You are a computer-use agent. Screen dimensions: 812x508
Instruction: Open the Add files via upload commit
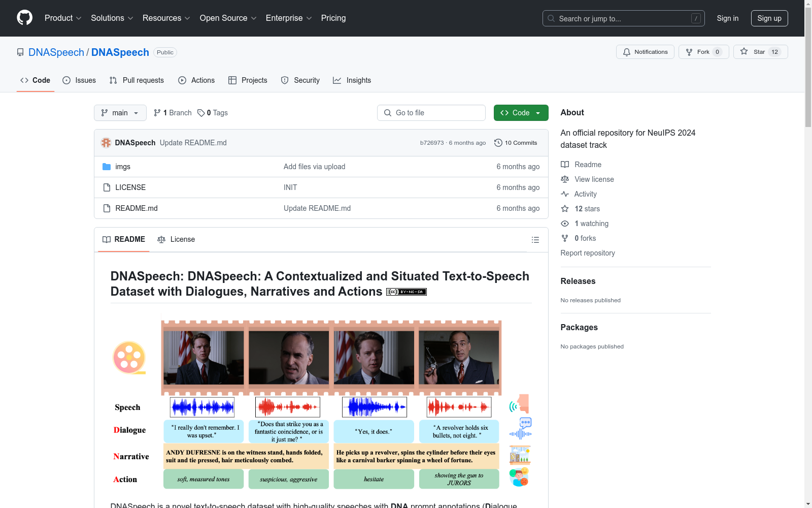314,167
